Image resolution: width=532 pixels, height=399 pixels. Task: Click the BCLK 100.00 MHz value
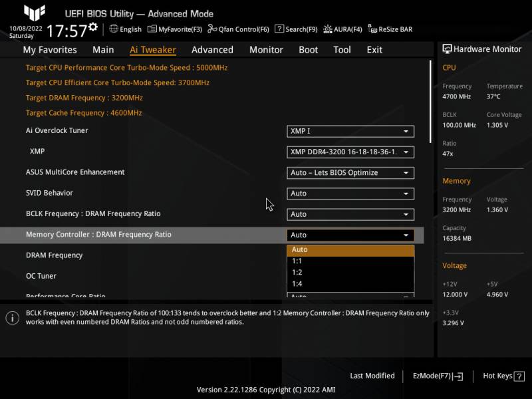(x=459, y=125)
